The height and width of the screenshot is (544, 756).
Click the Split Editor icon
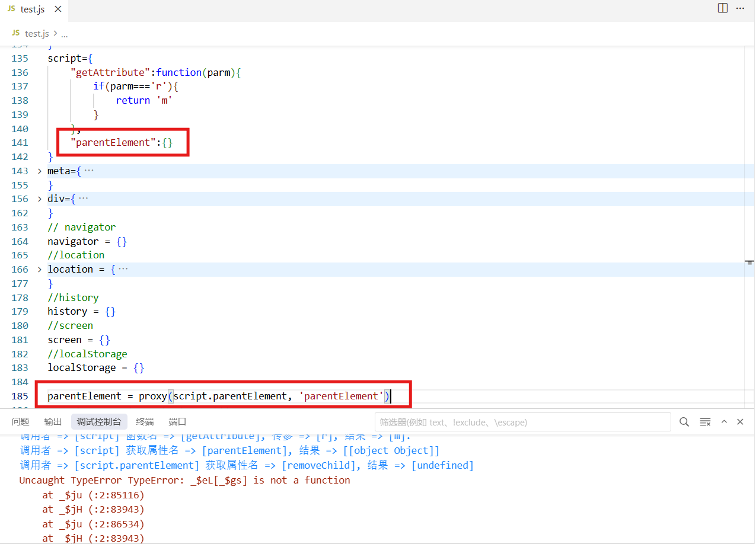(722, 8)
